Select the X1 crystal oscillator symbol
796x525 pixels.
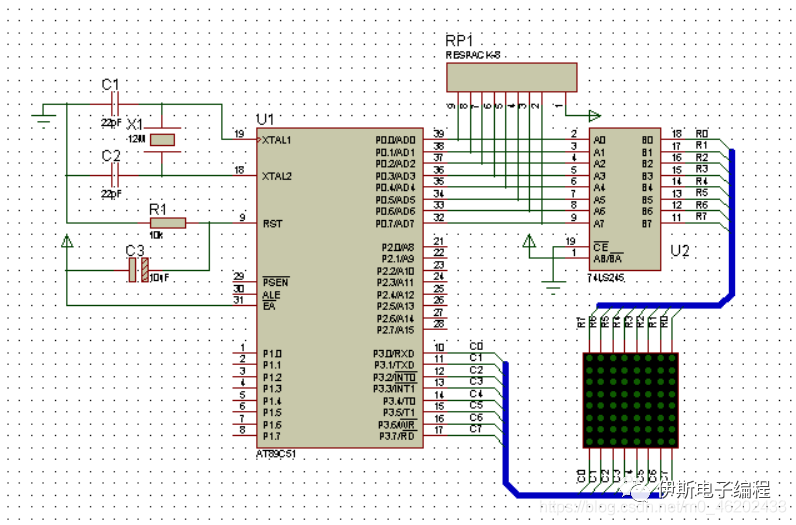point(162,140)
